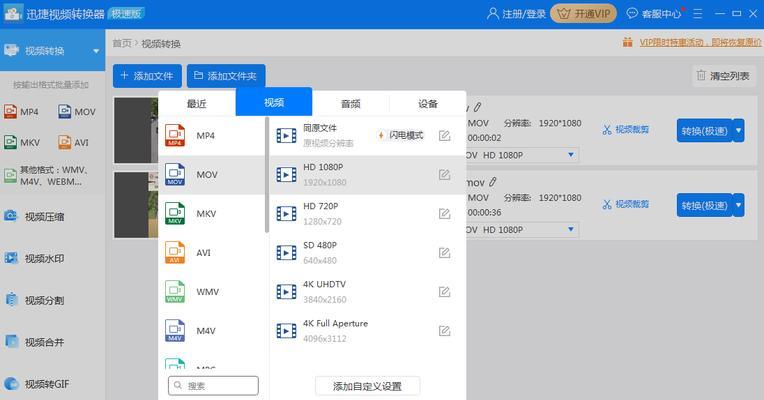
Task: Edit the 4K Full Aperture preset settings
Action: pos(444,330)
